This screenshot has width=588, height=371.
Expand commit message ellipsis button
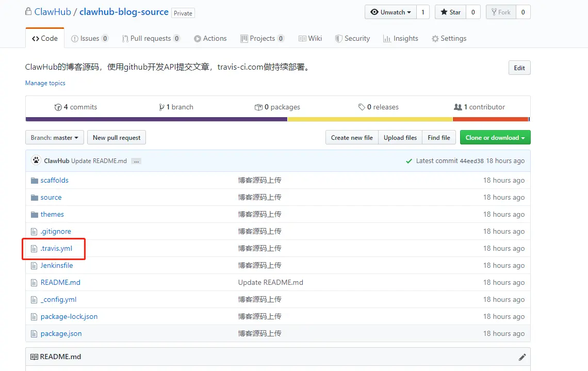coord(137,161)
